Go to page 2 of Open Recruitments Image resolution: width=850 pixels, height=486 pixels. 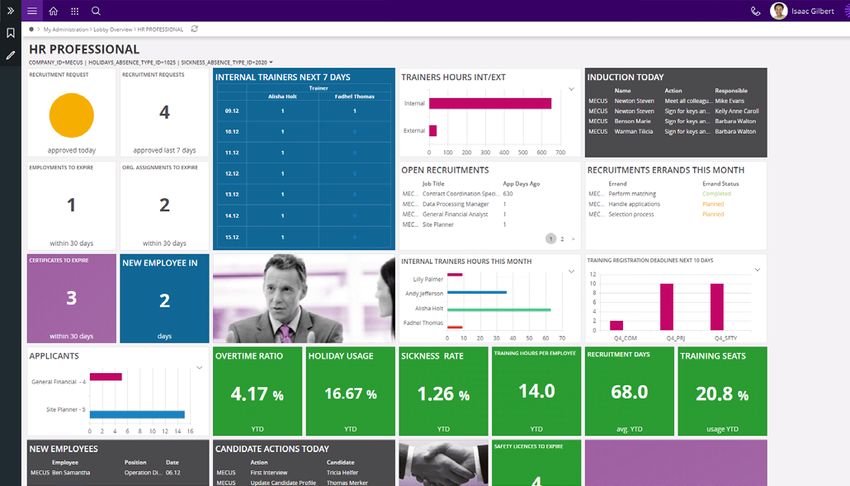point(562,239)
